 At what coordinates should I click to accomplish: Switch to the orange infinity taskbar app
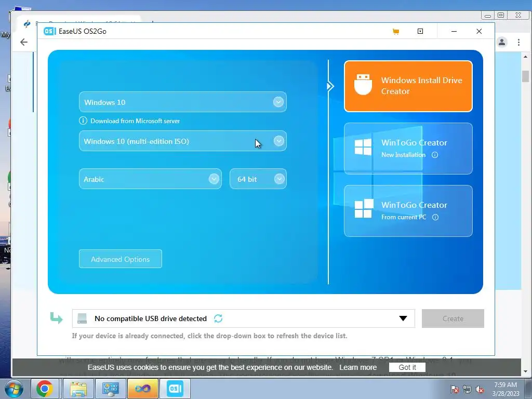[142, 389]
